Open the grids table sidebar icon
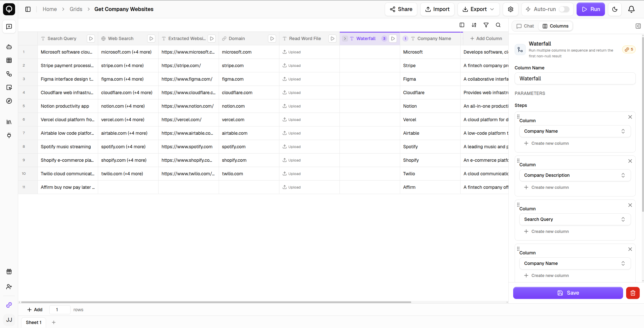 9,60
